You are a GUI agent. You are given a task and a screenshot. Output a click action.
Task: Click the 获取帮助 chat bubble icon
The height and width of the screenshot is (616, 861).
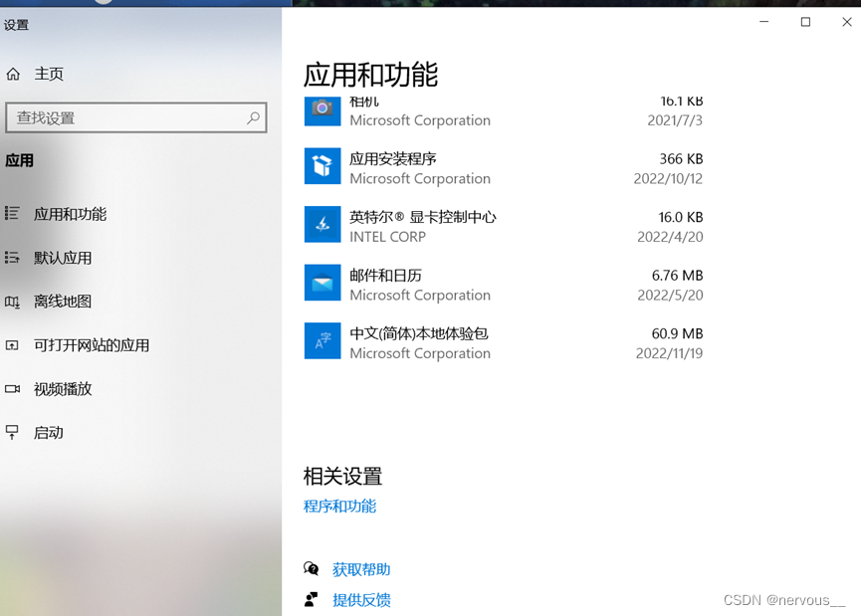point(311,569)
